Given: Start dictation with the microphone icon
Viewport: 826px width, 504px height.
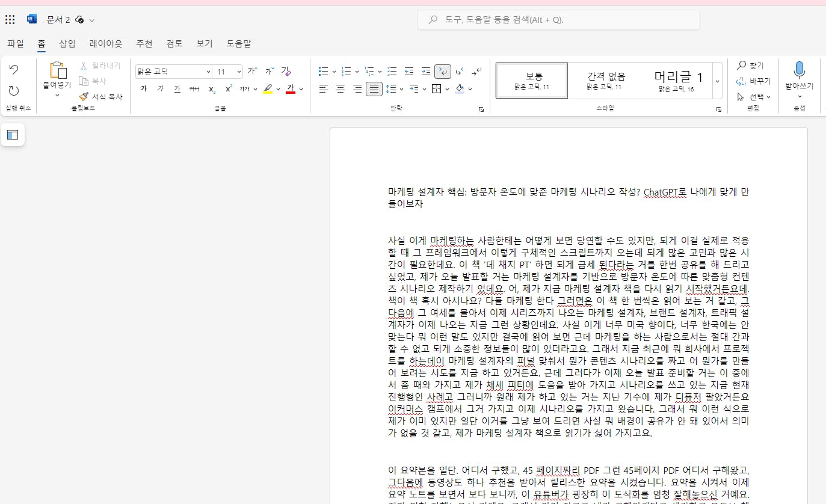Looking at the screenshot, I should pos(799,71).
